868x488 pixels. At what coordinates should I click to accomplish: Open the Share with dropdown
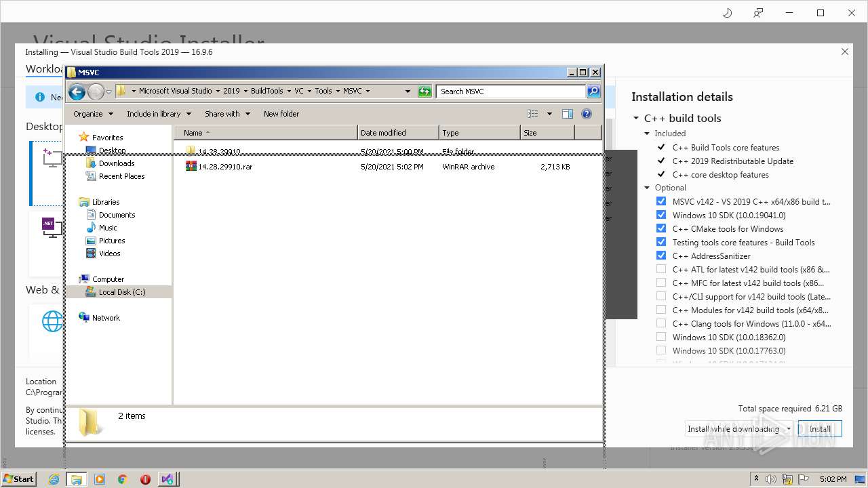(227, 114)
